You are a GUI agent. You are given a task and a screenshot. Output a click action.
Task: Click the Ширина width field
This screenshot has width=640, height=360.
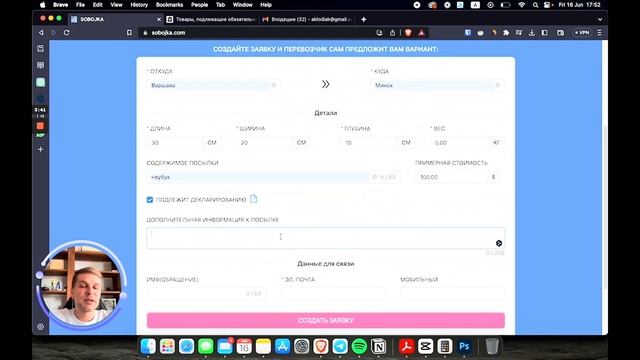(264, 142)
